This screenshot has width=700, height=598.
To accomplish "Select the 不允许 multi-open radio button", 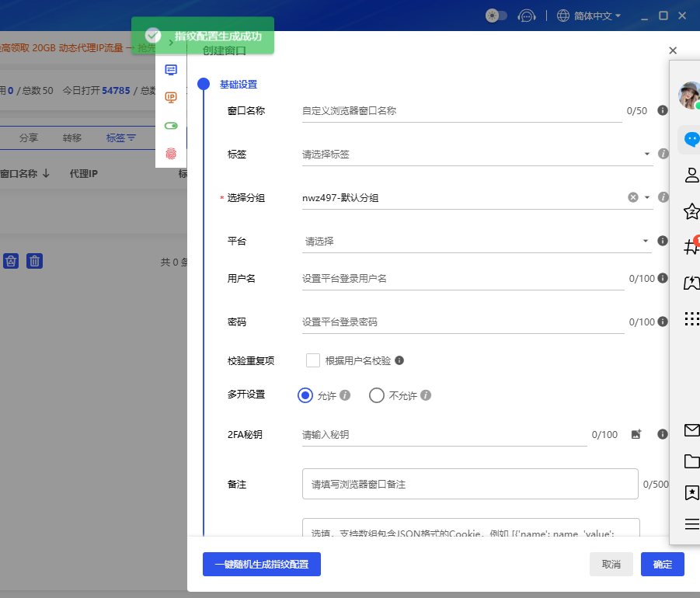I will [x=377, y=395].
